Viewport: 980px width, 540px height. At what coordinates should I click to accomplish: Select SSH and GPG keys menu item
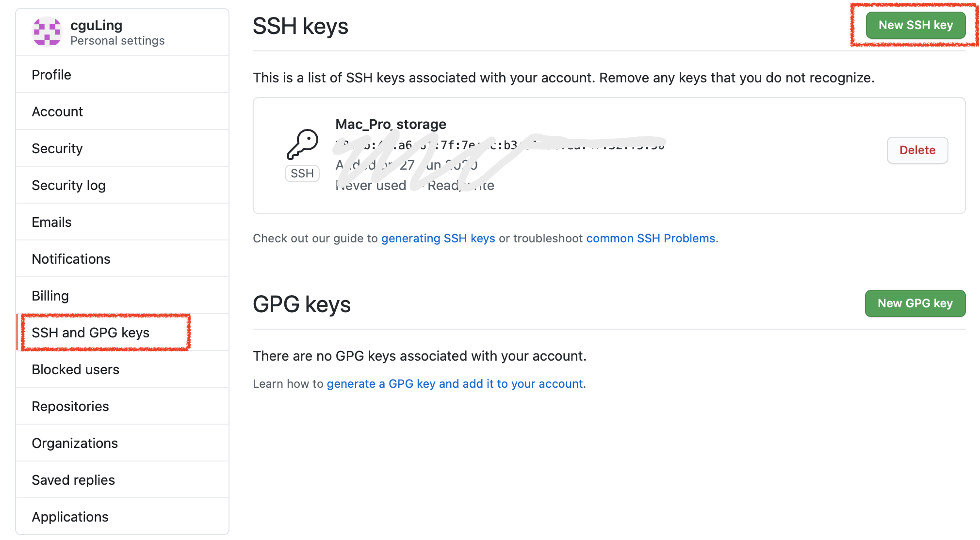[x=122, y=333]
